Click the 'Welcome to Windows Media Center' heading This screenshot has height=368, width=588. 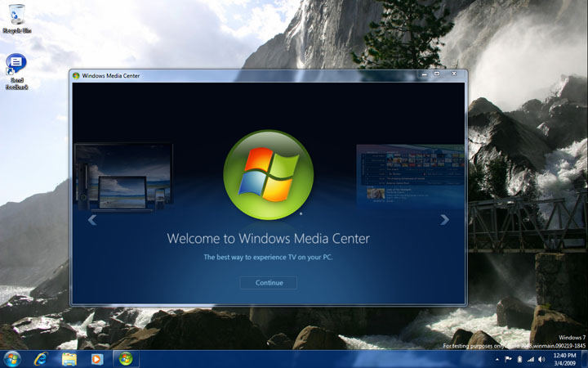[269, 239]
